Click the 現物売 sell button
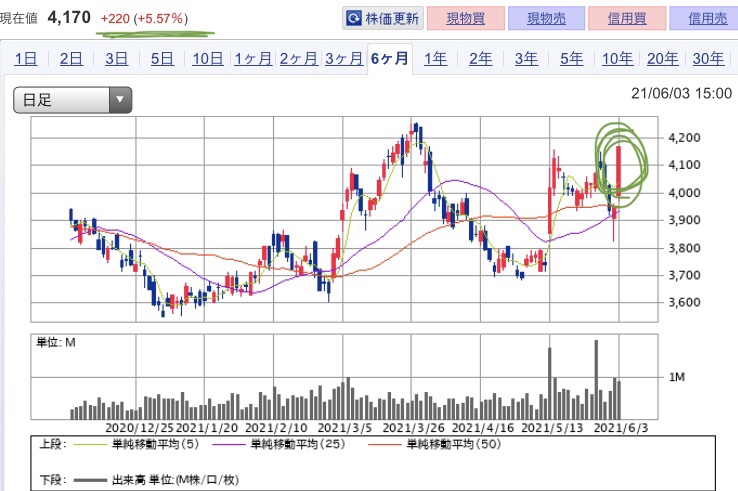Screen dimensions: 738x491 (x=546, y=18)
